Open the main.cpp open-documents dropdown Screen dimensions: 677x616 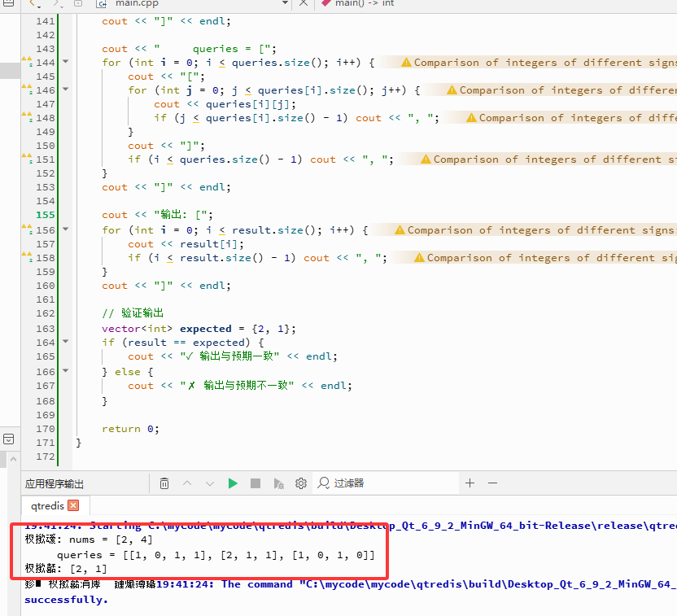tap(285, 3)
